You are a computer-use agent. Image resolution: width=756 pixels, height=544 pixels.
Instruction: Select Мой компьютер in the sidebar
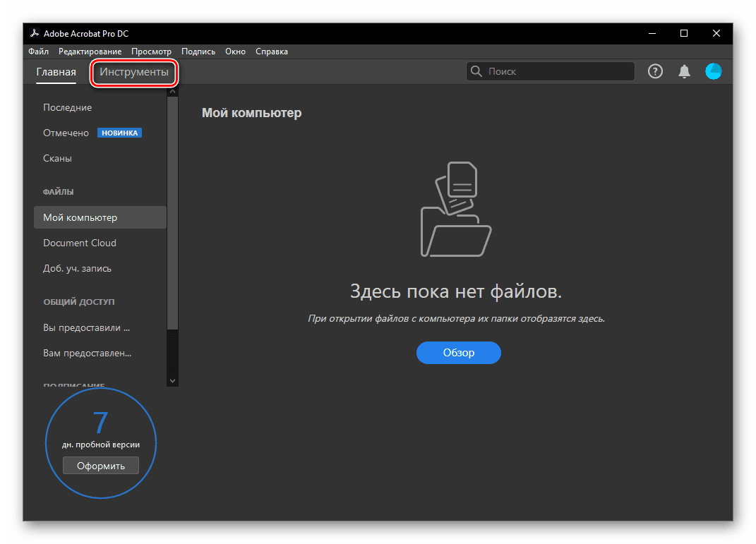click(100, 217)
